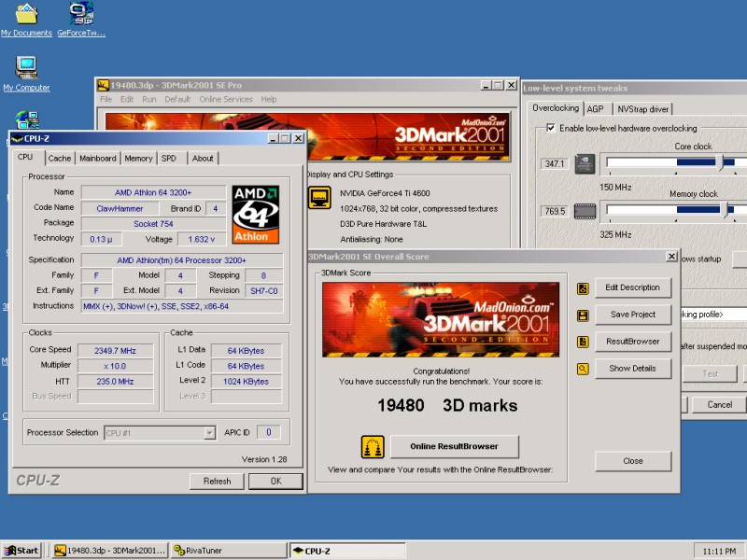Image resolution: width=747 pixels, height=560 pixels.
Task: Click the GPU core clock chip icon
Action: 585,164
